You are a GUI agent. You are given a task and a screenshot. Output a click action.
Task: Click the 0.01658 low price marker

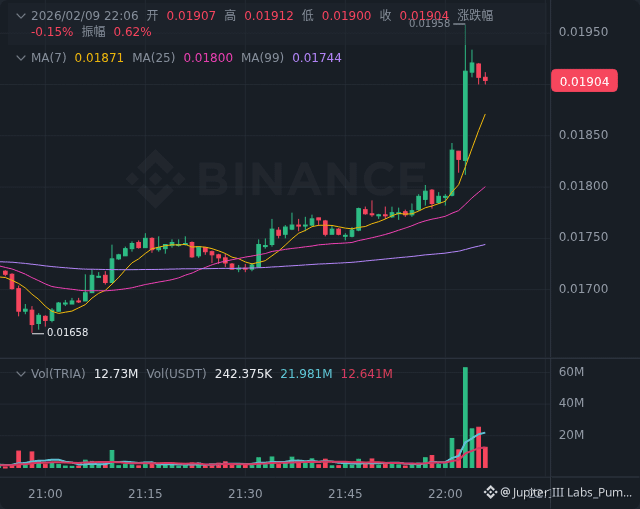coord(67,332)
